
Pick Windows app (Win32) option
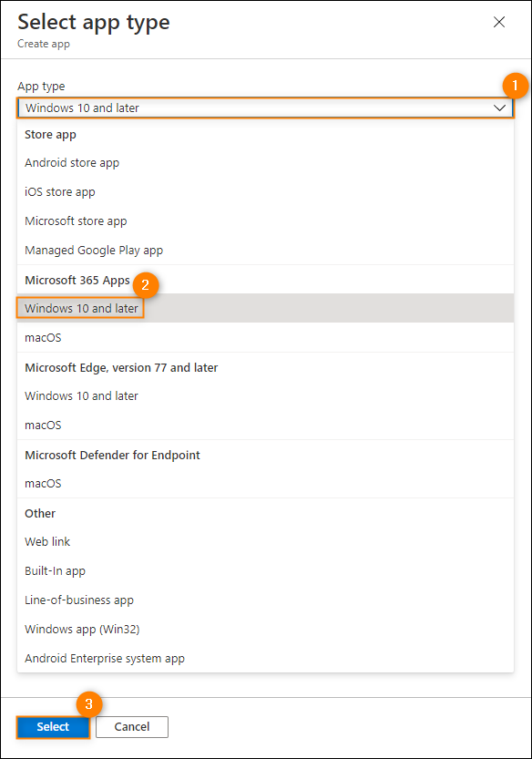(x=265, y=629)
